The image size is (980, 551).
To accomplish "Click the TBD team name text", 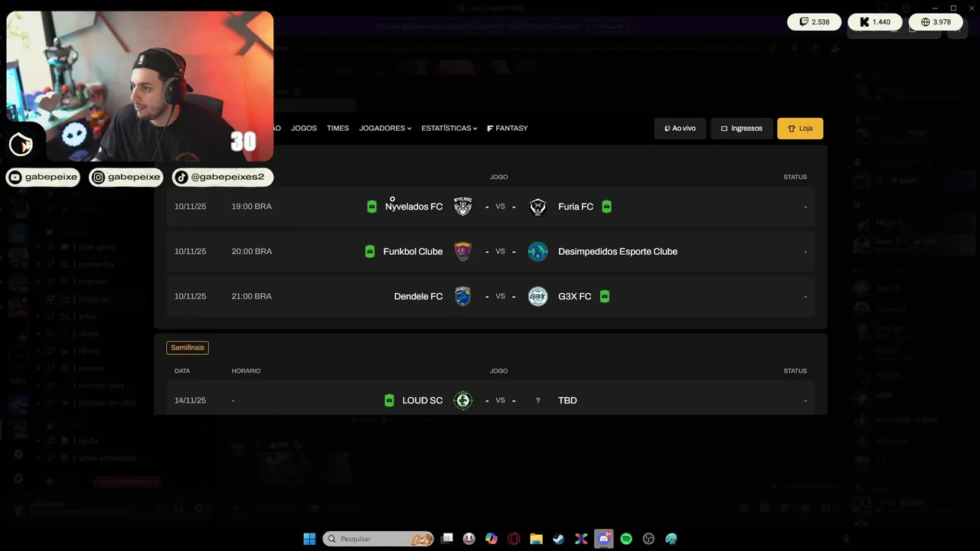I will coord(567,400).
